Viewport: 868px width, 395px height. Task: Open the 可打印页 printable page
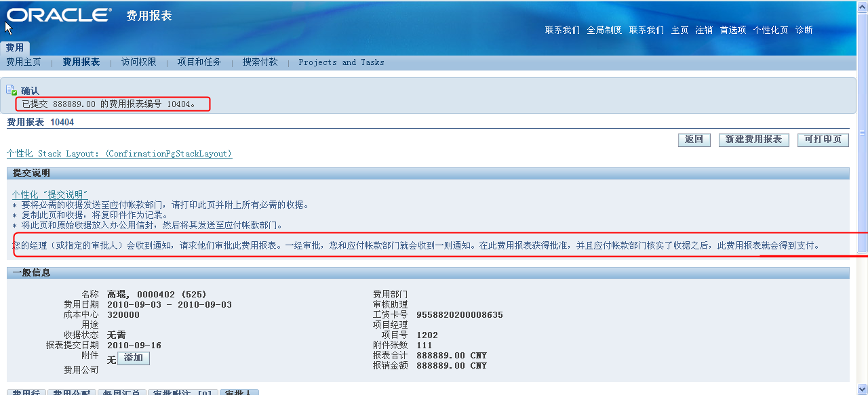(x=823, y=140)
